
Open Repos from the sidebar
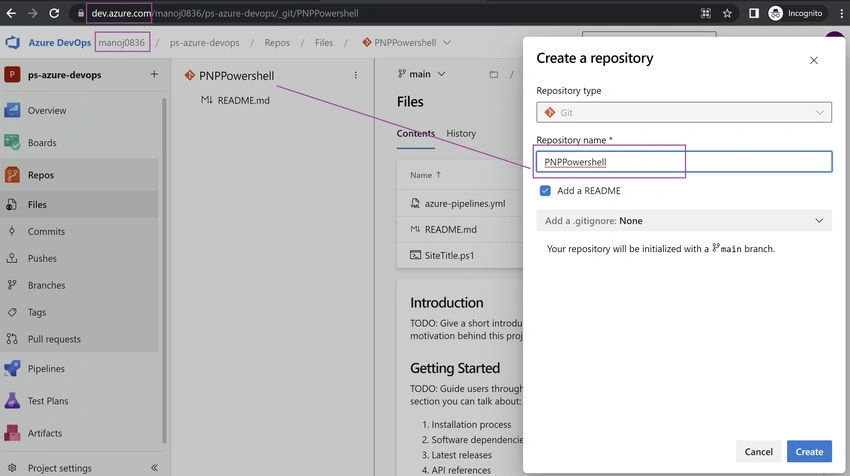point(41,175)
